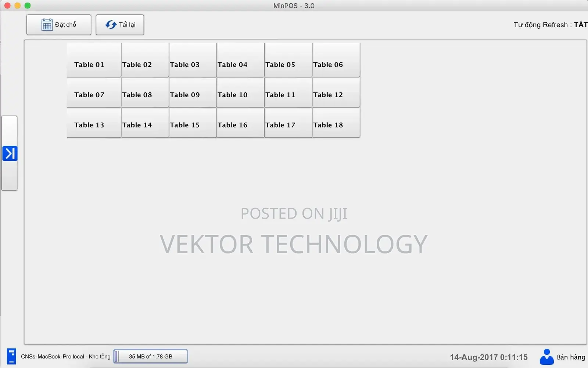Select Table 15
Screen dimensions: 588x368
tap(193, 123)
